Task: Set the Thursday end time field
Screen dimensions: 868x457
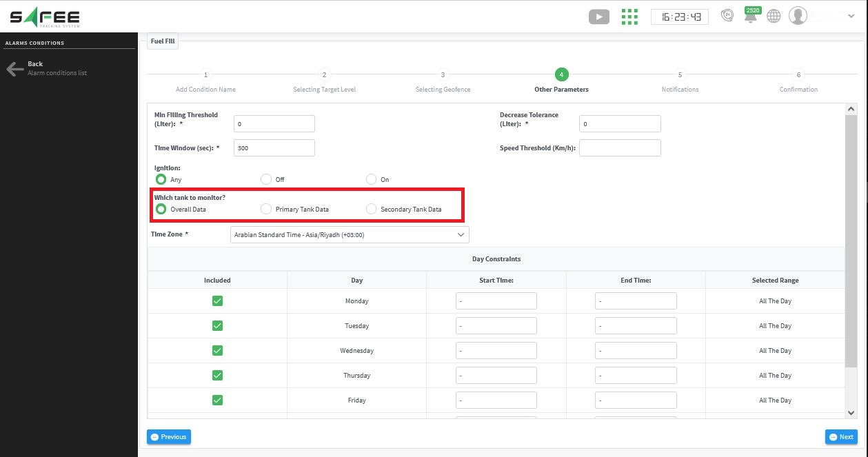Action: 636,376
